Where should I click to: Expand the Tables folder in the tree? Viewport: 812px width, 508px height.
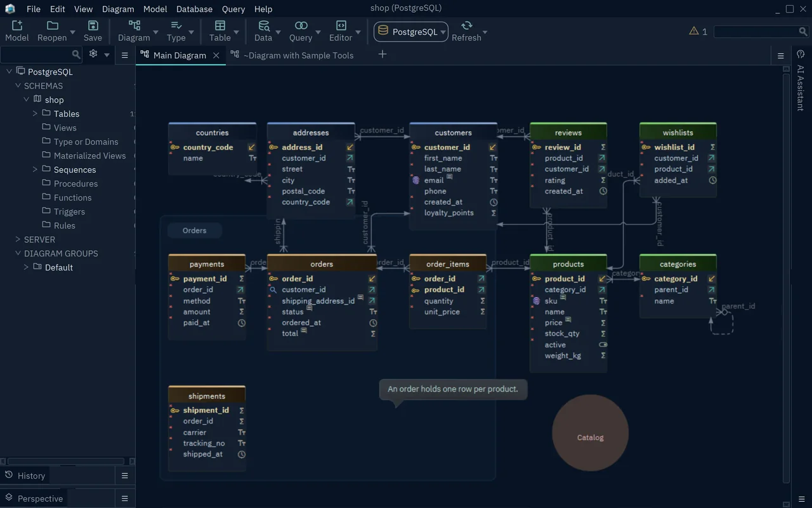35,114
